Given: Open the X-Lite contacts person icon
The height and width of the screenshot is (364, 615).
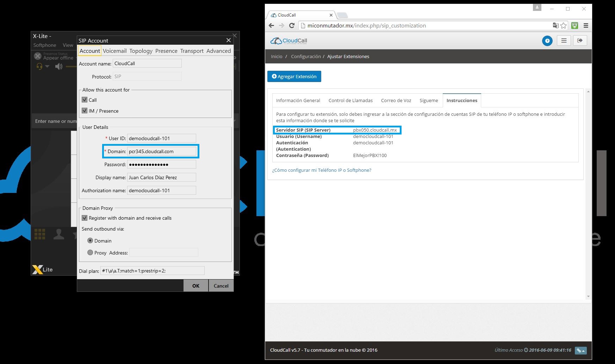Looking at the screenshot, I should click(58, 234).
